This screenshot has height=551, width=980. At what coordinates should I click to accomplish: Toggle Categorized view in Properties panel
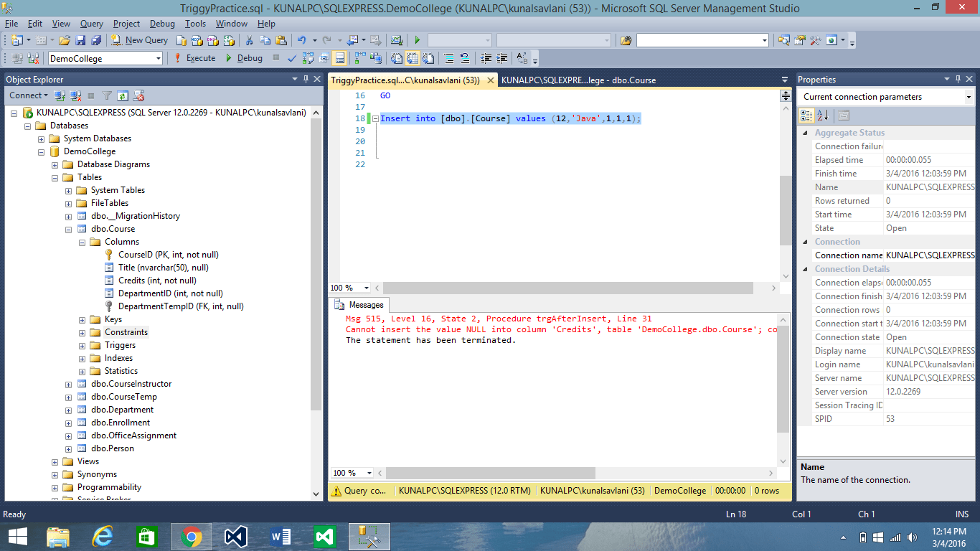[806, 116]
